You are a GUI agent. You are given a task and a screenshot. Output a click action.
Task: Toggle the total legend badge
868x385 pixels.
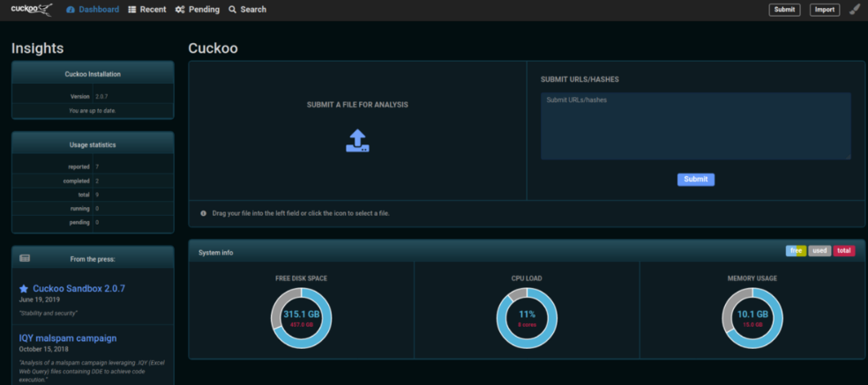pos(844,250)
